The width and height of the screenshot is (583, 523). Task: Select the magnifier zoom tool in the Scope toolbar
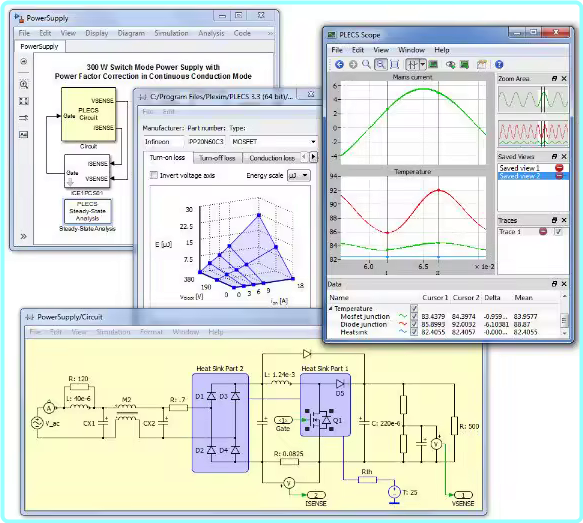(x=366, y=64)
